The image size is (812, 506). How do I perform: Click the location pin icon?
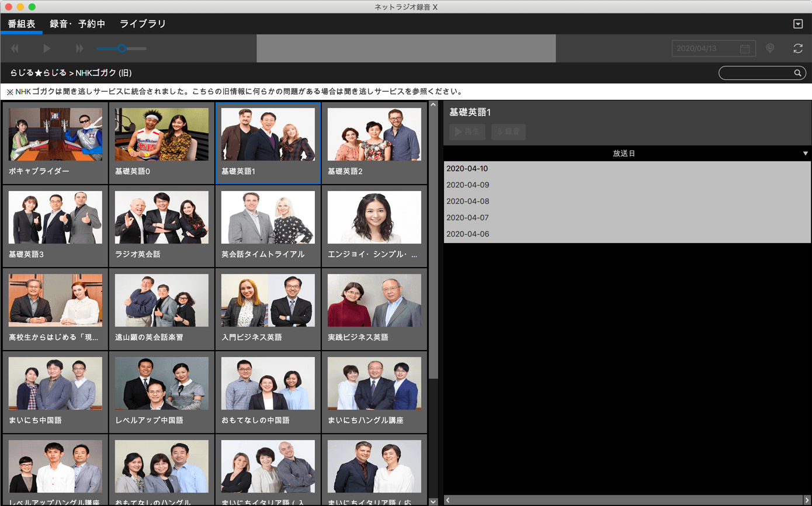[770, 48]
